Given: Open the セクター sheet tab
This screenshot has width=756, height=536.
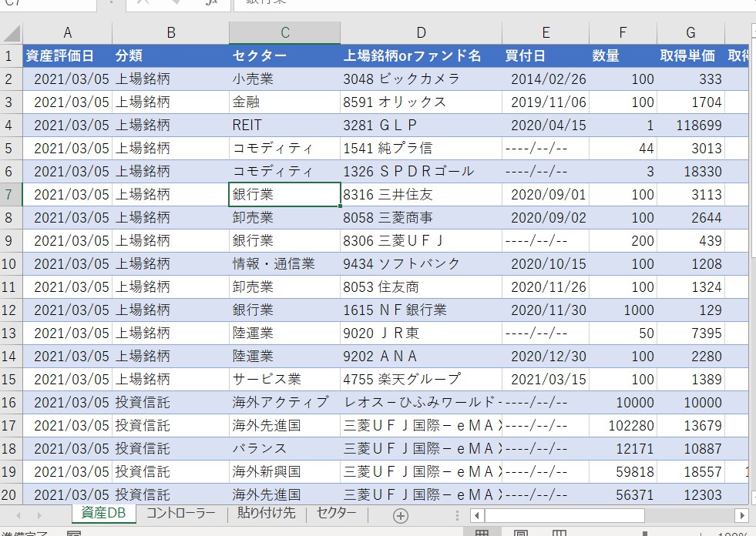Looking at the screenshot, I should tap(336, 513).
